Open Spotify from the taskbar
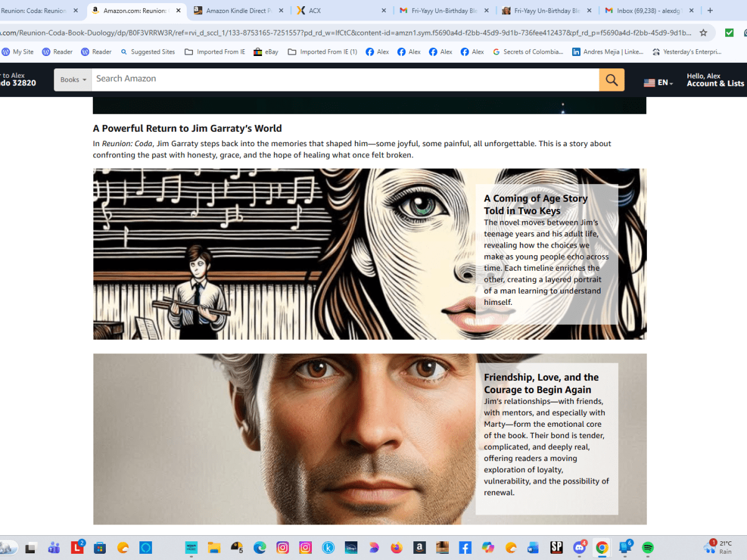 pos(647,548)
